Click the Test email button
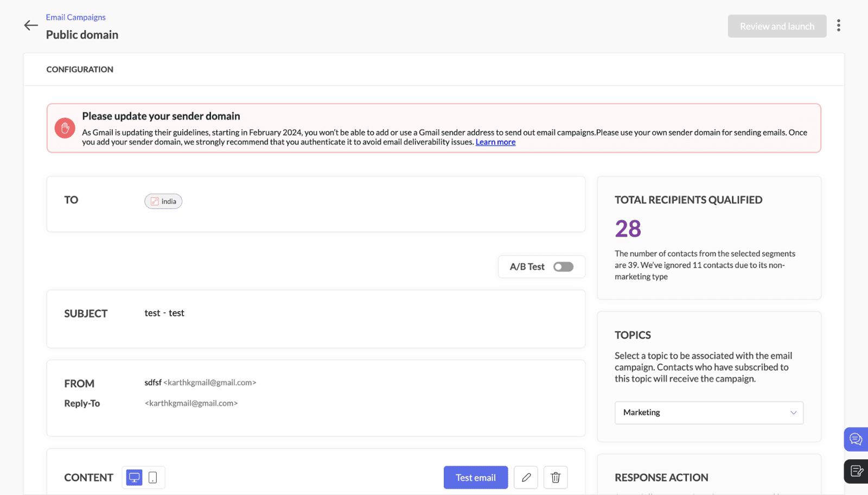868x495 pixels. pyautogui.click(x=475, y=478)
